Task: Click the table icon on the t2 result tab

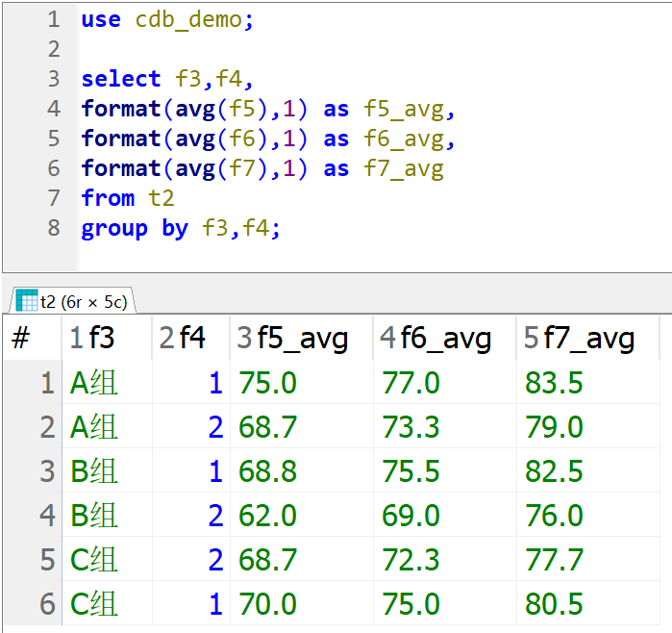Action: [x=27, y=300]
